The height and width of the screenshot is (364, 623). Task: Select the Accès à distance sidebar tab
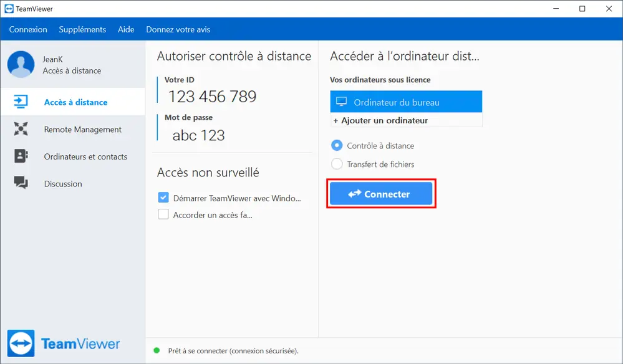pos(73,102)
